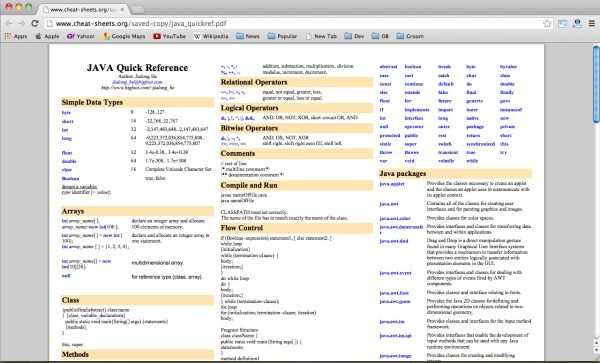Open the Yahoo! bookmark
Screen dimensions: 600x363
pyautogui.click(x=81, y=36)
